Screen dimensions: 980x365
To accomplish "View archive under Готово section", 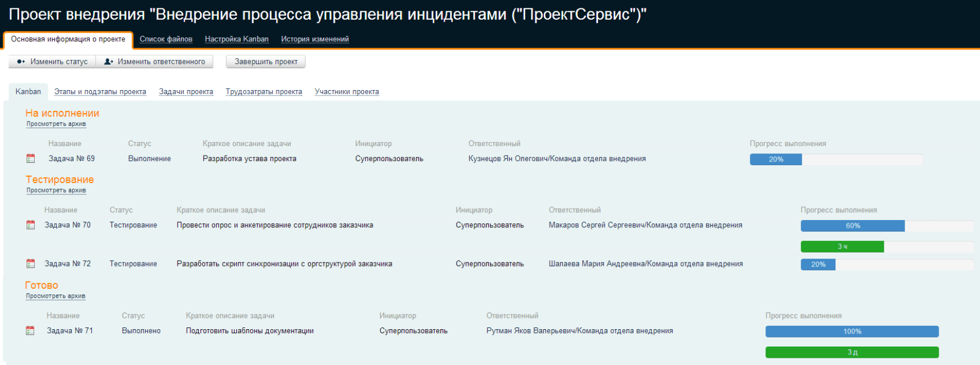I will 55,296.
